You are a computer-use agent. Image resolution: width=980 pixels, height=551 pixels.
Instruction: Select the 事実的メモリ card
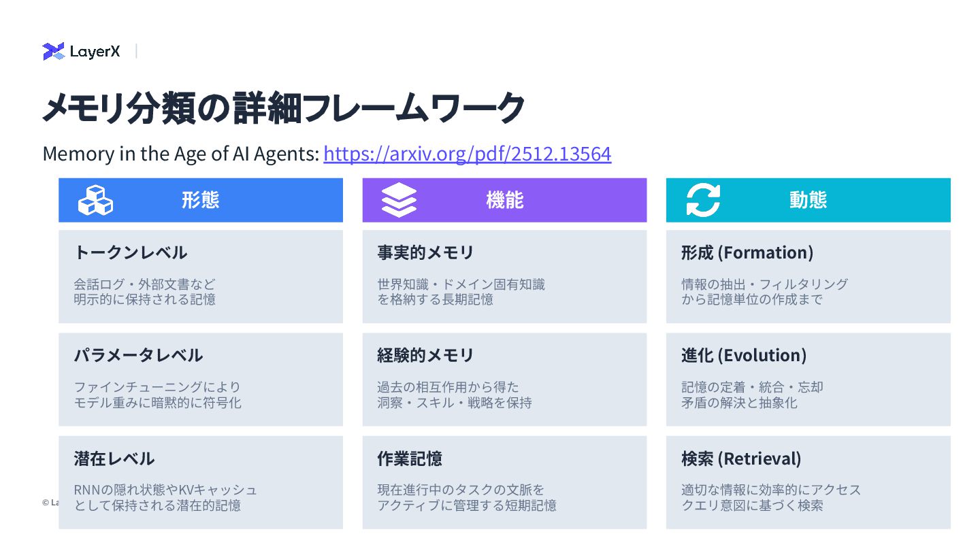coord(504,276)
